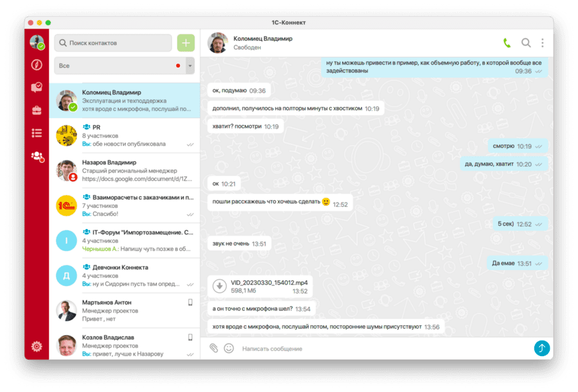Start a call with the green phone icon

click(507, 43)
